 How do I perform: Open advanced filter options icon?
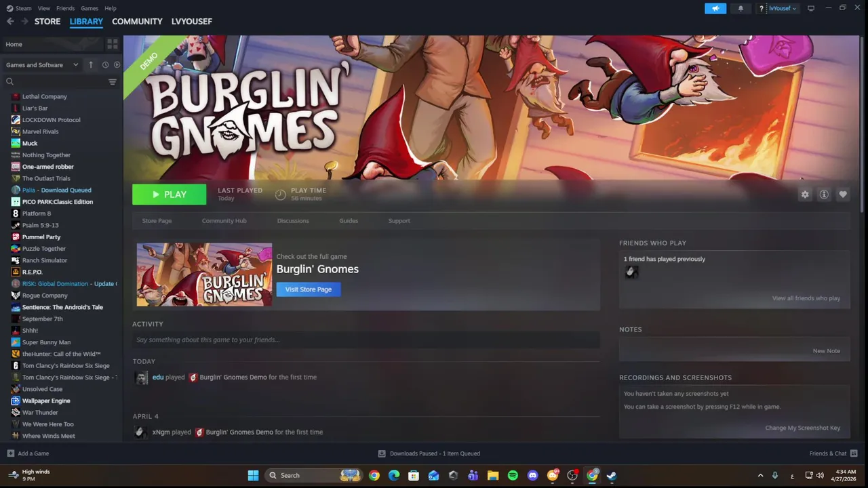pyautogui.click(x=113, y=81)
